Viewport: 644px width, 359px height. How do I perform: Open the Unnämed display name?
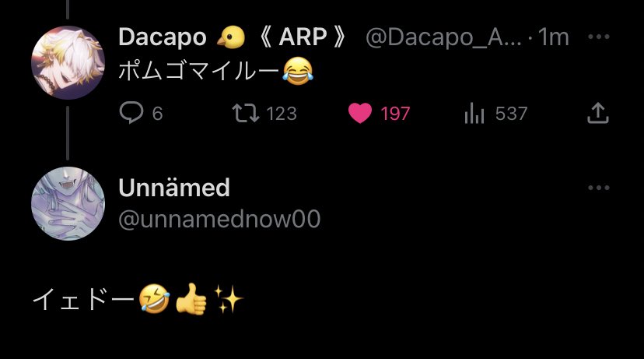[x=174, y=188]
